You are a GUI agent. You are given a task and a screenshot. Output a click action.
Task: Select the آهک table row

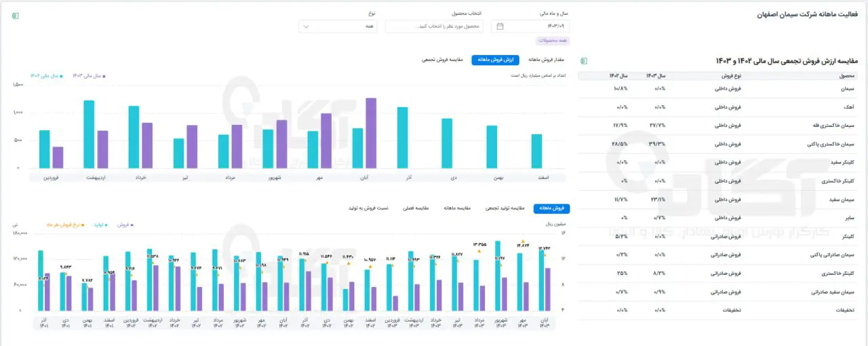(x=719, y=107)
